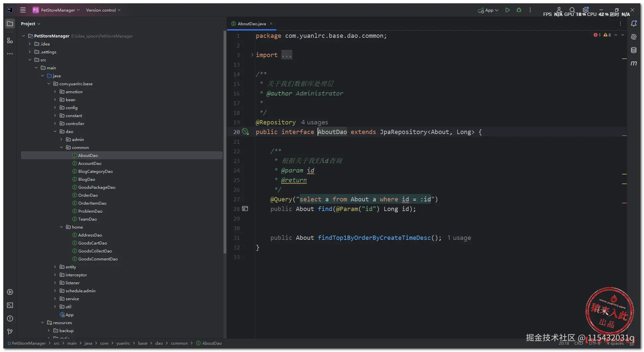Screen dimensions: 644x352
Task: Click JpaRepository in the interface declaration
Action: [403, 132]
